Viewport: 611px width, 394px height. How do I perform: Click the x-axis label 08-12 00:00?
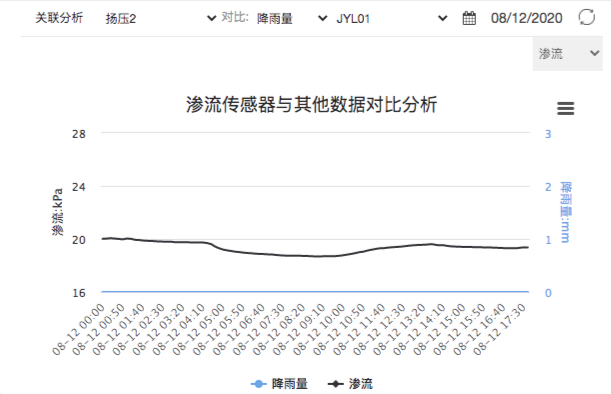coord(79,329)
